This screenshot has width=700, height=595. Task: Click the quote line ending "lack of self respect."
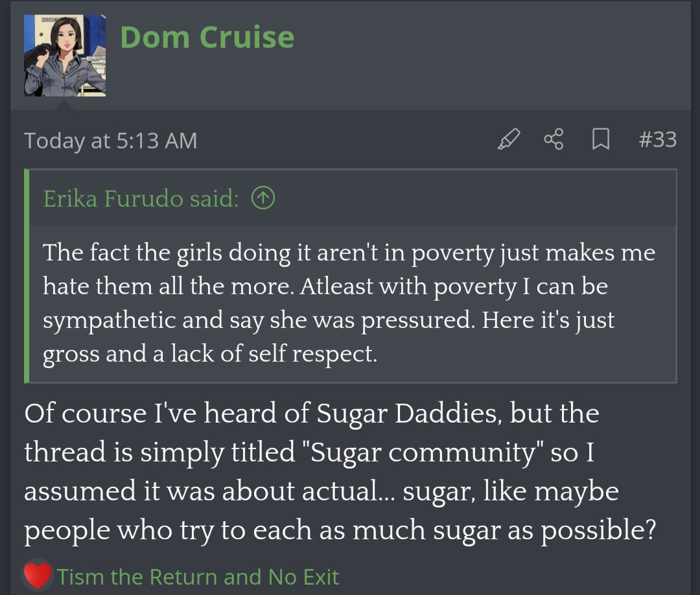(210, 354)
